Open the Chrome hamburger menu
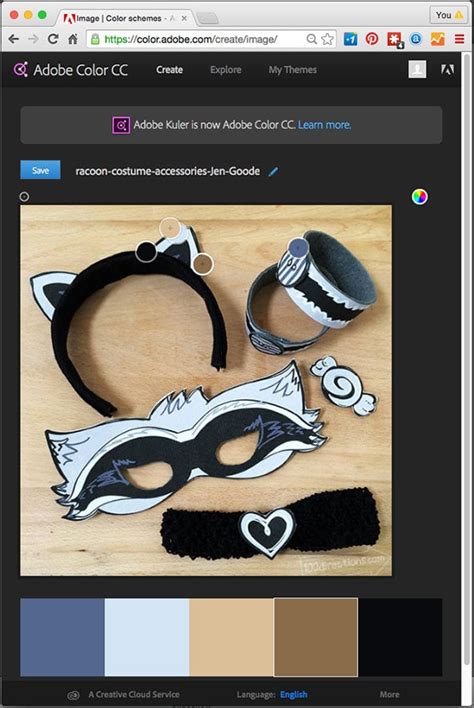Screen dimensions: 474x708 click(x=460, y=39)
